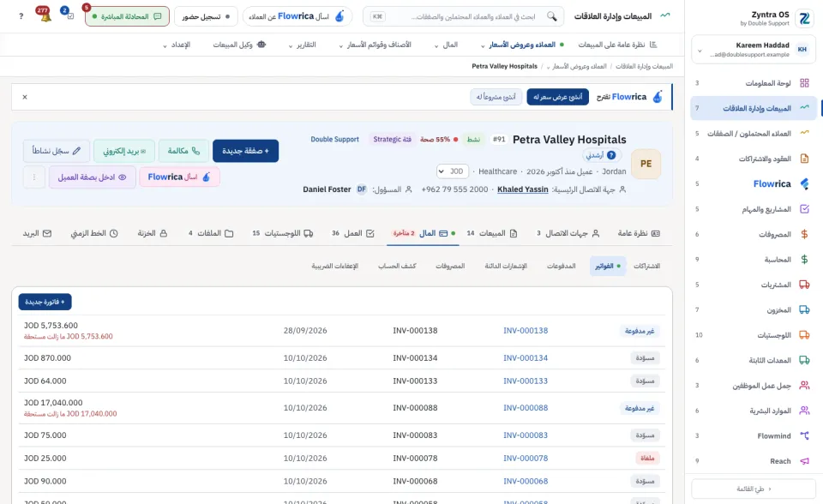Open المشتريات in sidebar
Viewport: 823px width, 504px height.
coord(754,285)
